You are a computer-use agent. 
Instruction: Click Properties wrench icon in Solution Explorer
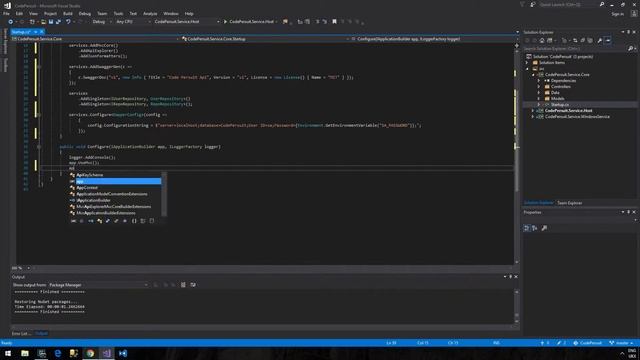(x=600, y=40)
